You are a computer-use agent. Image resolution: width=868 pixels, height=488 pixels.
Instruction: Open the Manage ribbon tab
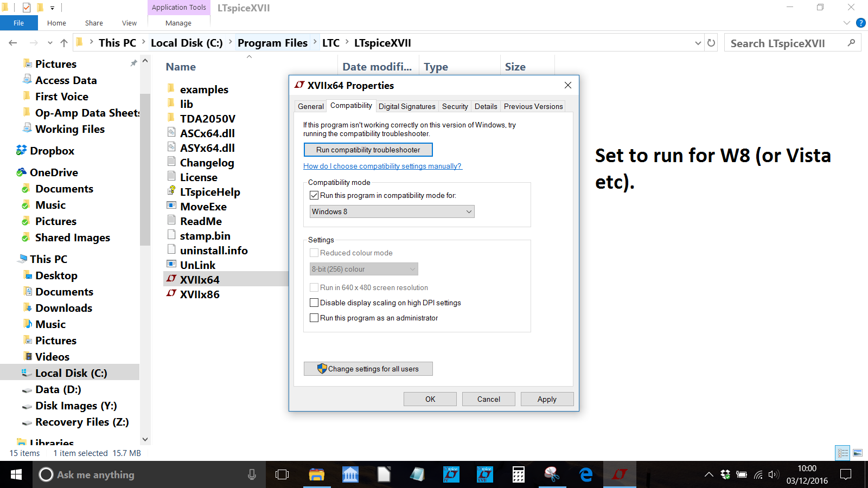[178, 23]
